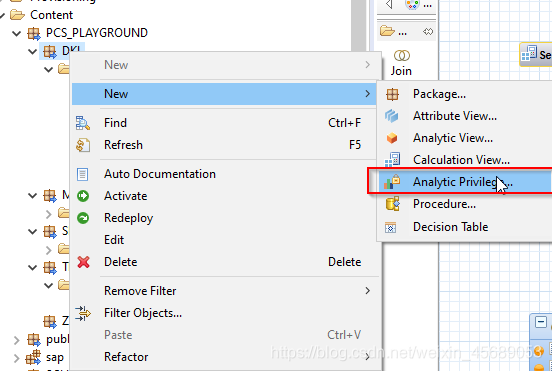Click the green Activate icon
This screenshot has height=371, width=552.
[x=83, y=196]
